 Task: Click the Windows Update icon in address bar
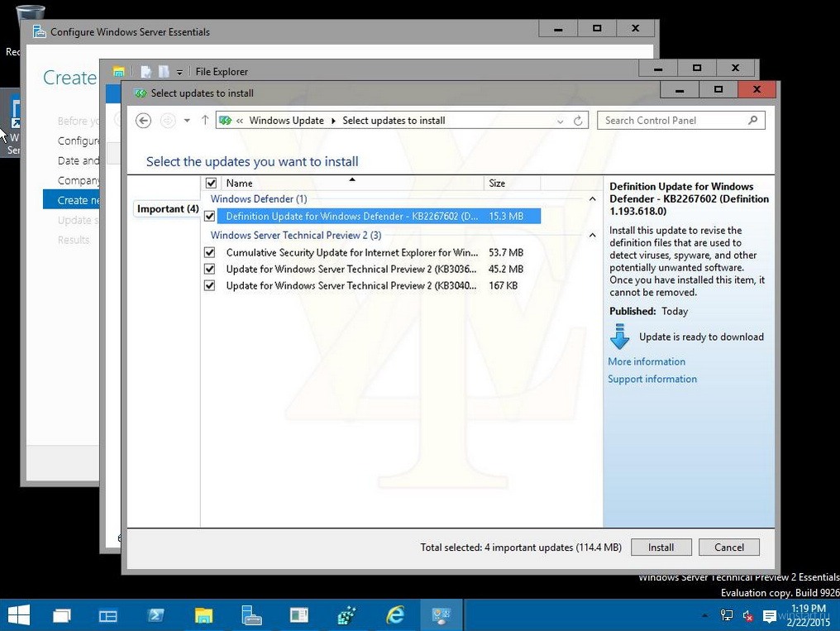226,121
